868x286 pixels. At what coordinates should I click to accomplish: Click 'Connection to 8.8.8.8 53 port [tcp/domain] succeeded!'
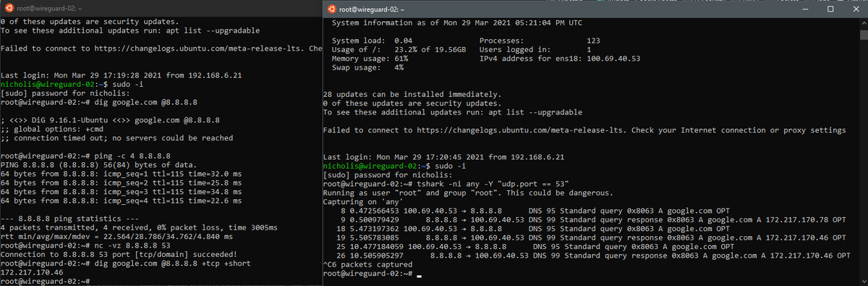(x=119, y=256)
